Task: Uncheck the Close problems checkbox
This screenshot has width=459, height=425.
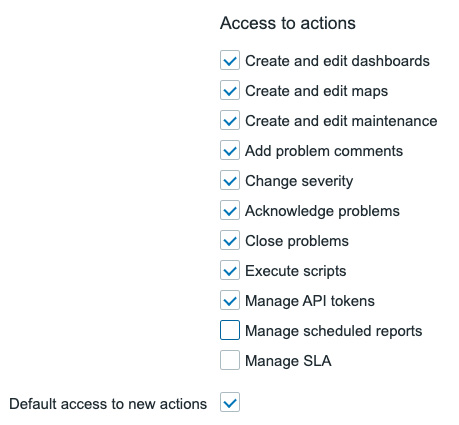Action: pos(230,240)
